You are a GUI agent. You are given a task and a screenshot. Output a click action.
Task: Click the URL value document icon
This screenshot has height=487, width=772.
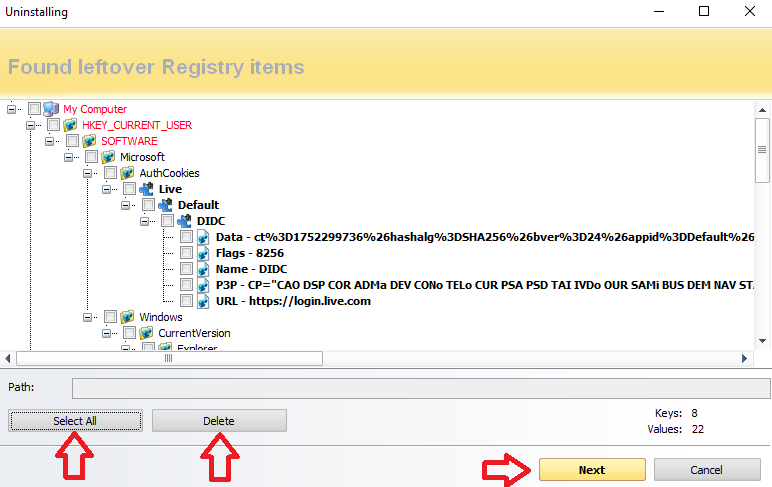(x=203, y=301)
